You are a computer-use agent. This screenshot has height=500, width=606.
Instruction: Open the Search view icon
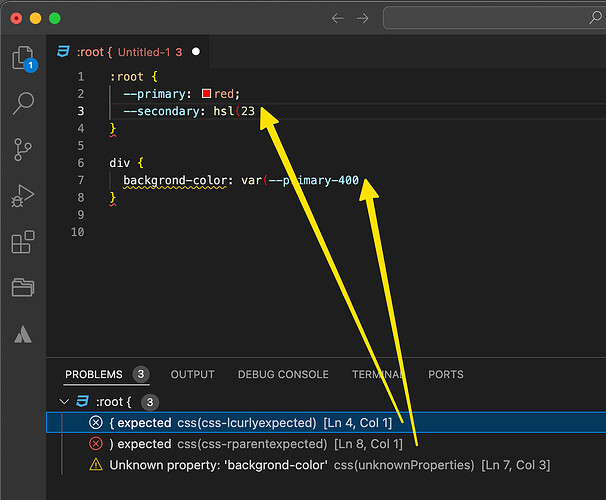point(23,103)
